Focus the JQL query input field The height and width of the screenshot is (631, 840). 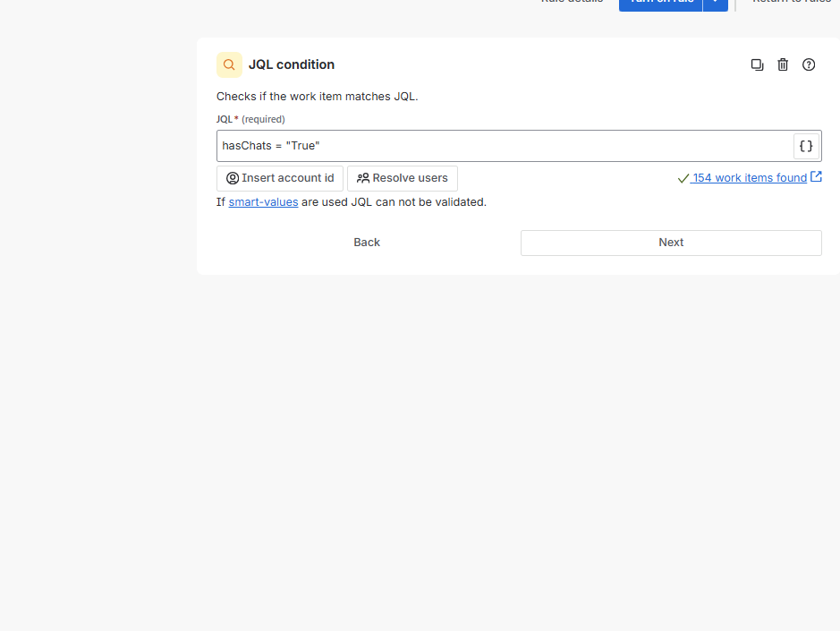click(x=501, y=146)
